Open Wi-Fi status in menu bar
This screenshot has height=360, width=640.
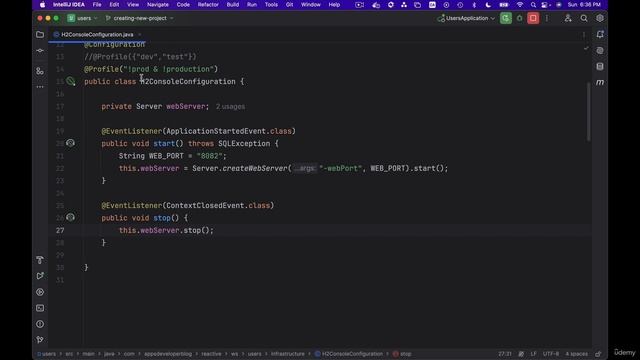tap(520, 5)
